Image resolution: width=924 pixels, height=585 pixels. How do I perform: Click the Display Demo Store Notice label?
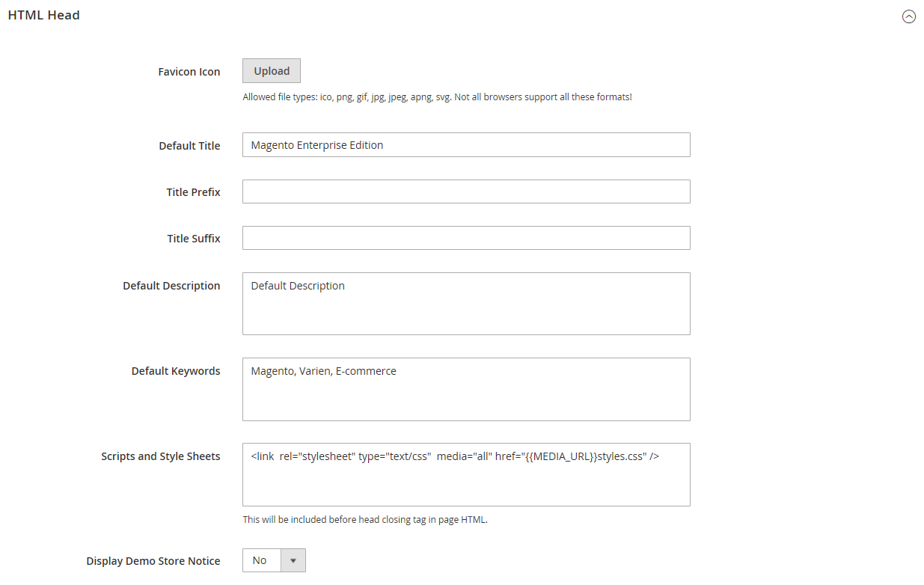point(153,561)
